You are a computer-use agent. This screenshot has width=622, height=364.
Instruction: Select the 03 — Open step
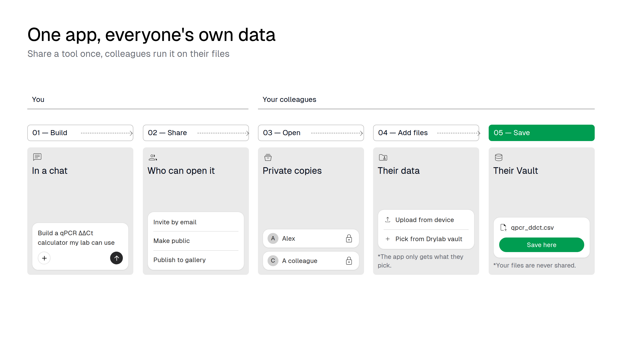click(311, 133)
